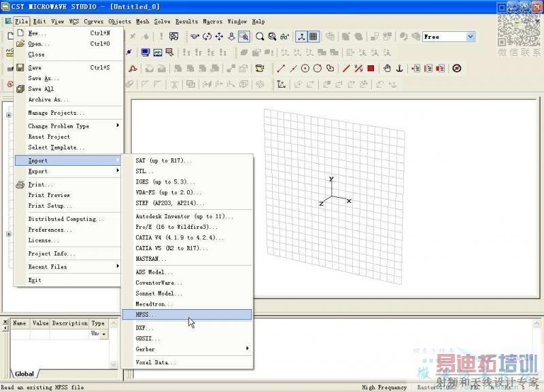Click Open... in the File menu
Viewport: 544px width, 392px height.
(69, 43)
